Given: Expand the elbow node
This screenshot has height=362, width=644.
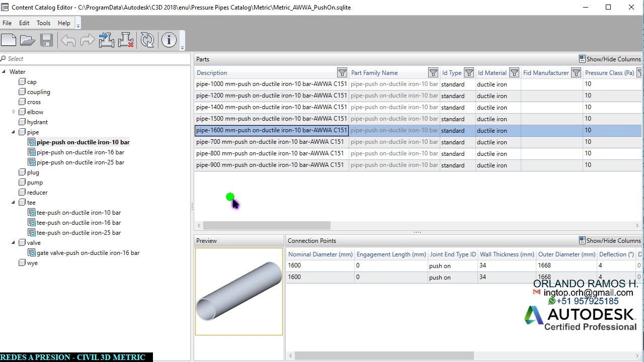Looking at the screenshot, I should 14,112.
